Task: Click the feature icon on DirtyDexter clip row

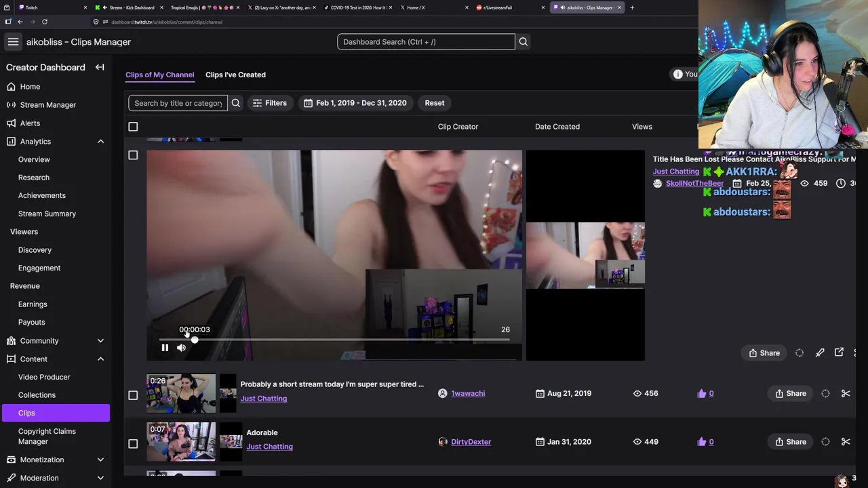Action: tap(825, 442)
